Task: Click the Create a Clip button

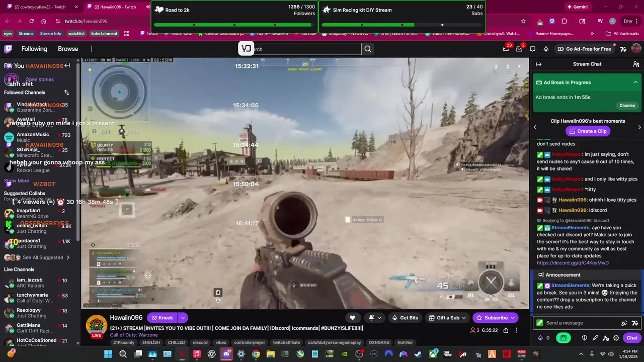Action: (x=587, y=131)
